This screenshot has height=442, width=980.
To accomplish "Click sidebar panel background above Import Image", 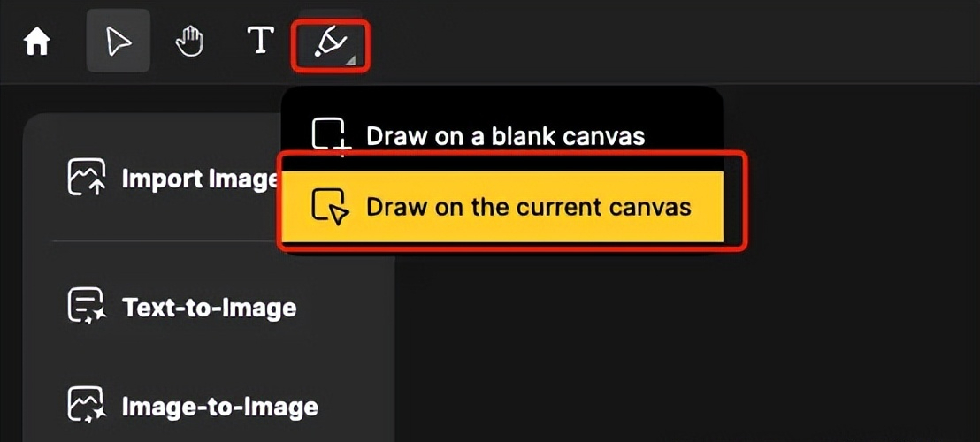I will [159, 131].
